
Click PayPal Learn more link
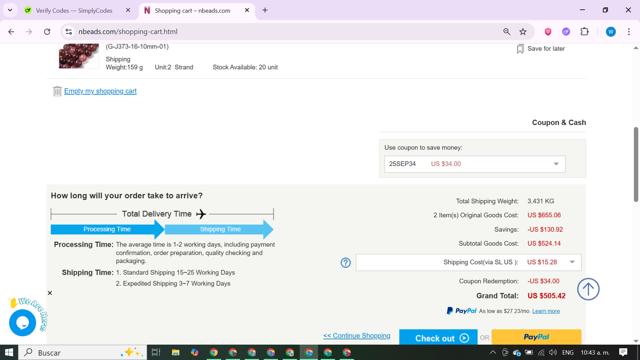pos(546,311)
